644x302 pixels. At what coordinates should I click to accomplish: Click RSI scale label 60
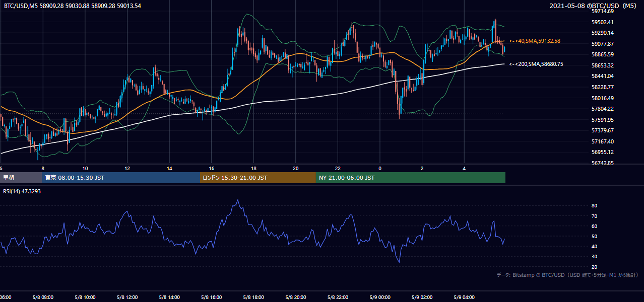(594, 226)
